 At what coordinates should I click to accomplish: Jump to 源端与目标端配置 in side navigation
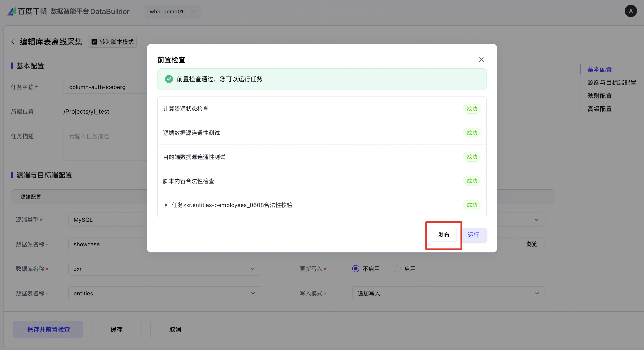(x=612, y=82)
